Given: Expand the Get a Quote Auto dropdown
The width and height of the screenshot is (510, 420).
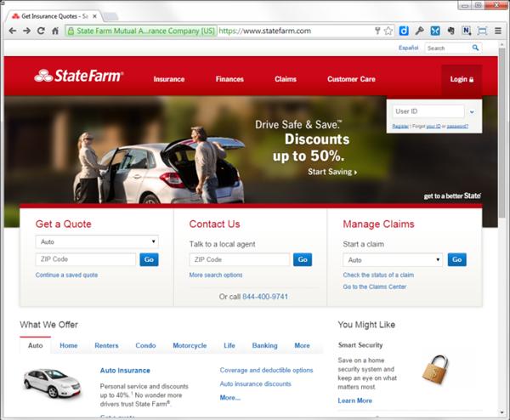Looking at the screenshot, I should tap(97, 241).
